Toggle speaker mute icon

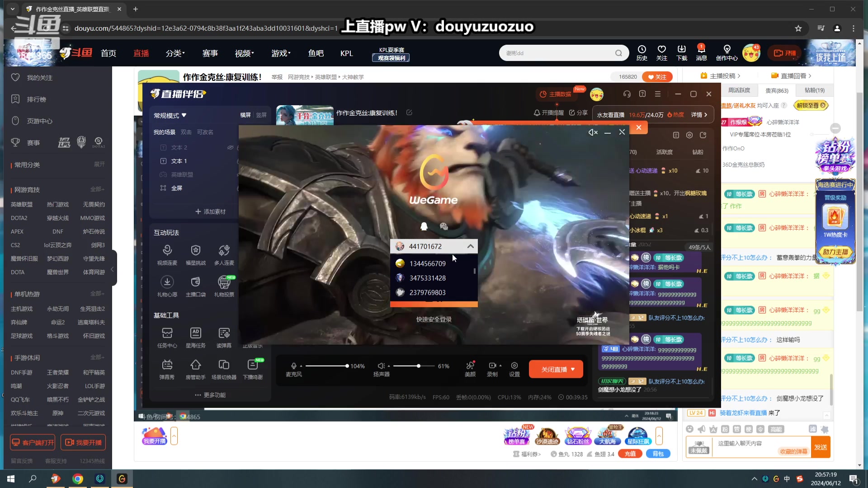coord(381,366)
